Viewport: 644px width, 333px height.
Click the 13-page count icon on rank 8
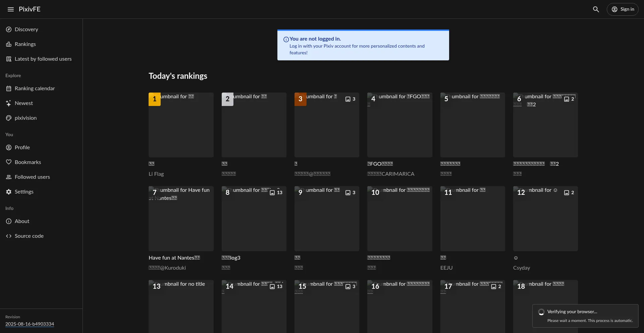tap(272, 192)
